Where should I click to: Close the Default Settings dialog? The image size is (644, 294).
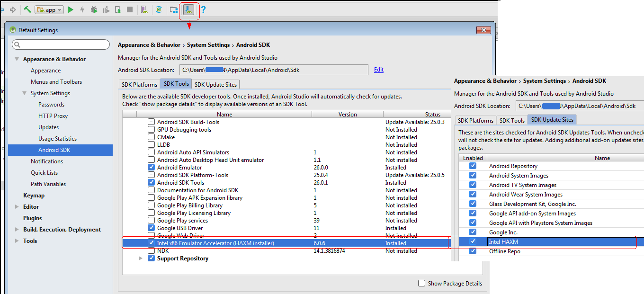click(x=483, y=30)
